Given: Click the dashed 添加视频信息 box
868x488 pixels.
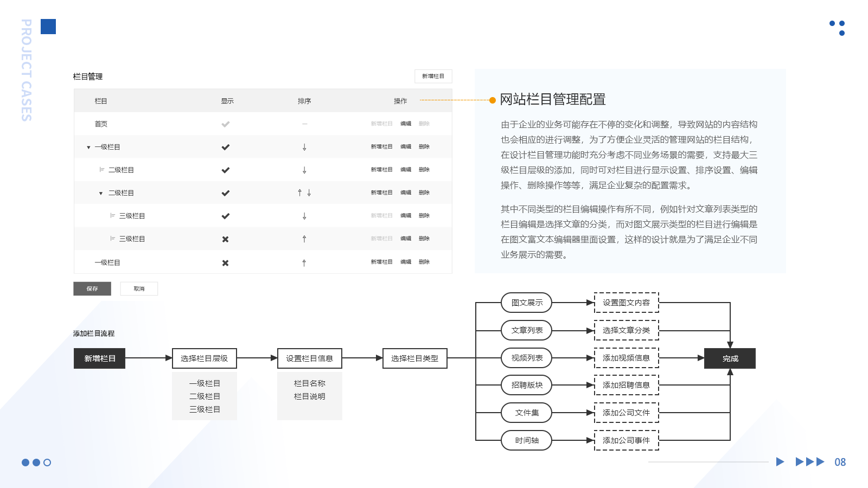Looking at the screenshot, I should click(x=627, y=358).
